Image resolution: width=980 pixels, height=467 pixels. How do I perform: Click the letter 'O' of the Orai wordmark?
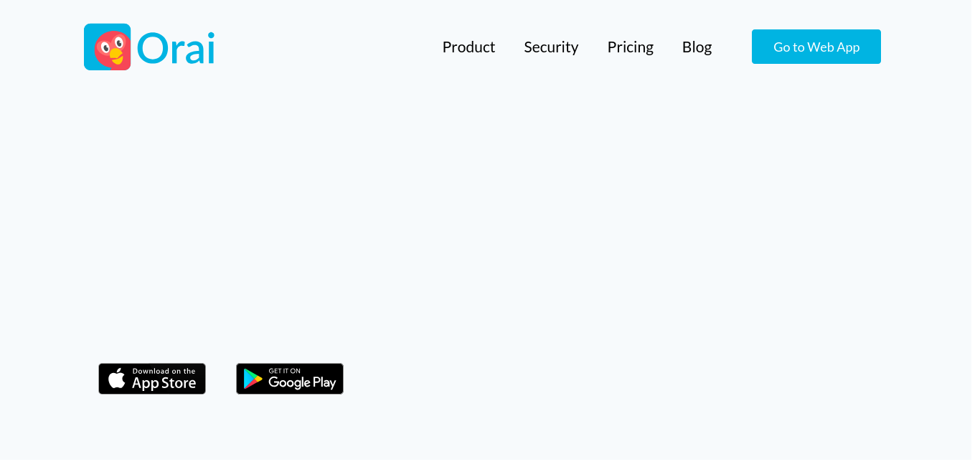[x=152, y=49]
